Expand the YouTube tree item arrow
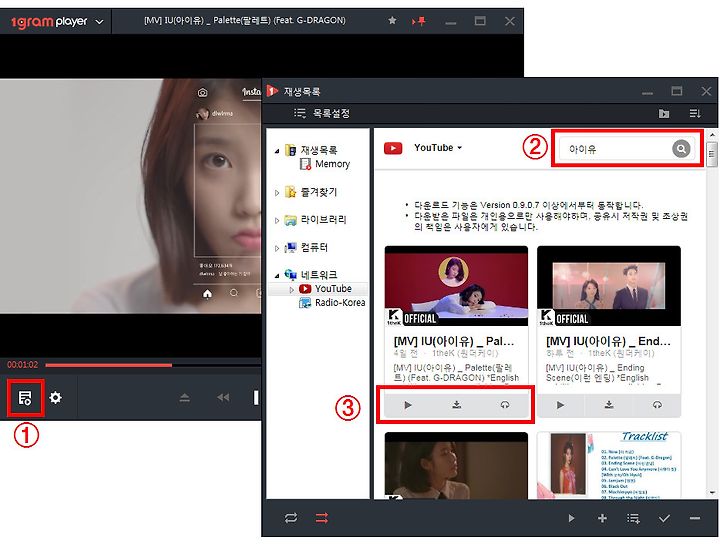 (292, 290)
